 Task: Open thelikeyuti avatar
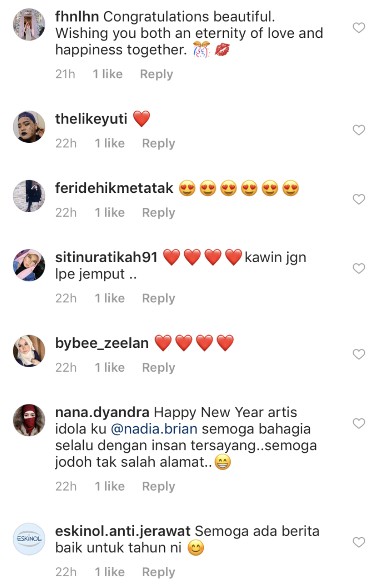29,126
